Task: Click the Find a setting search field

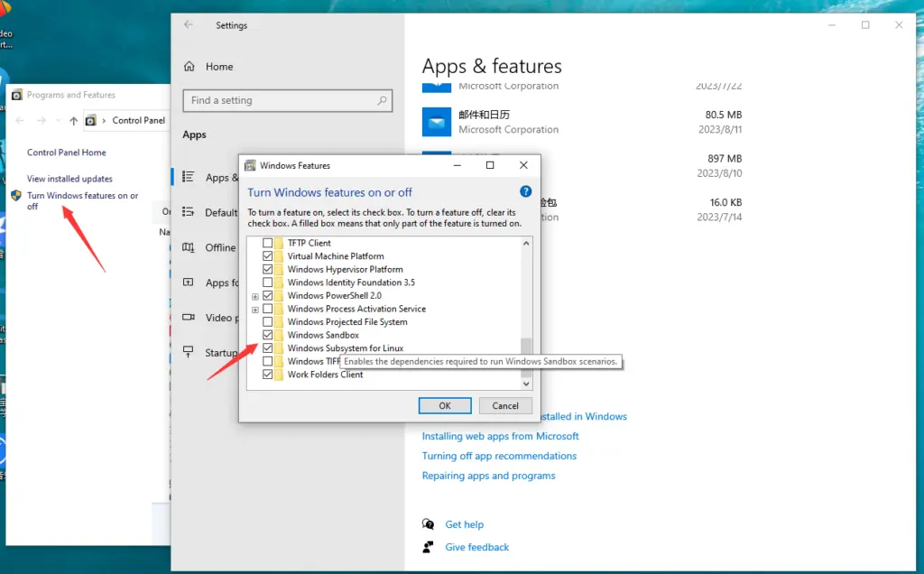Action: [287, 100]
